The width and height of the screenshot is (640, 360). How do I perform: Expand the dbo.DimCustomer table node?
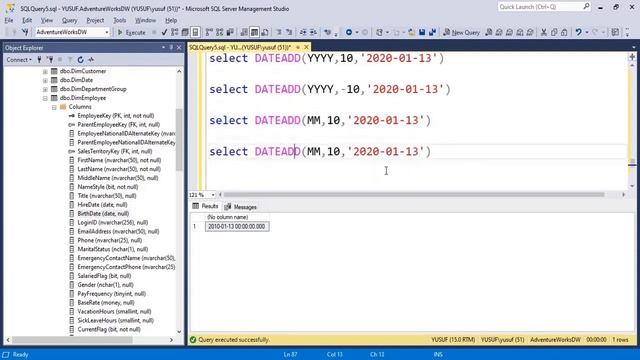point(45,71)
